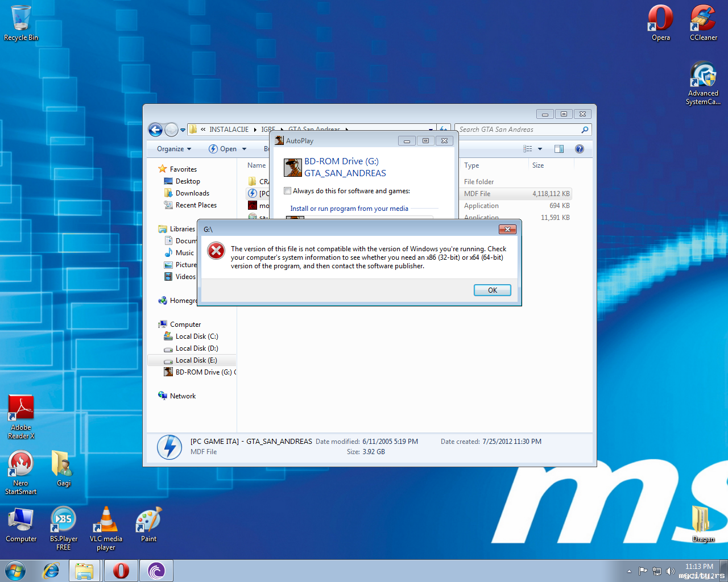Enable 'Always do this for software and games'
Screen dimensions: 728x582
click(287, 191)
